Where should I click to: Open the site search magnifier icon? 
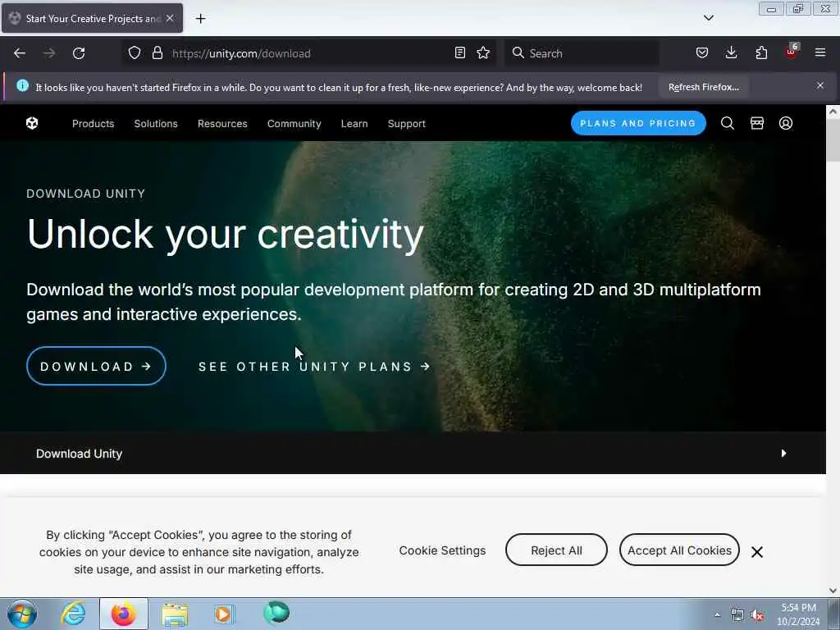727,123
